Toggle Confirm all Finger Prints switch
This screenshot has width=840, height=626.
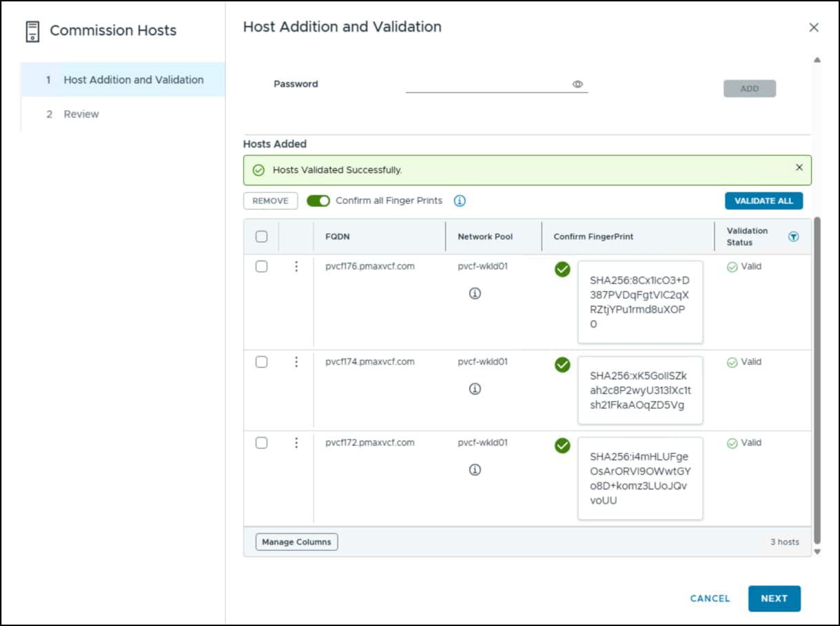[318, 201]
